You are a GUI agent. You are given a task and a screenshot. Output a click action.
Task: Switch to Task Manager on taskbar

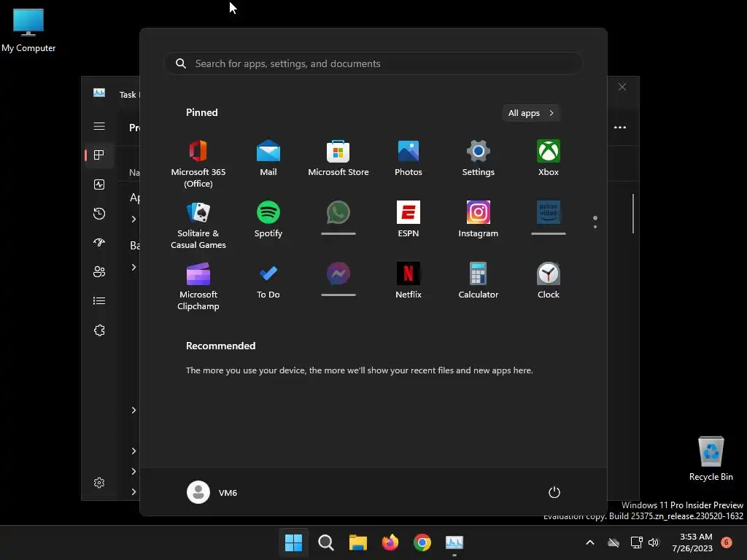click(454, 542)
